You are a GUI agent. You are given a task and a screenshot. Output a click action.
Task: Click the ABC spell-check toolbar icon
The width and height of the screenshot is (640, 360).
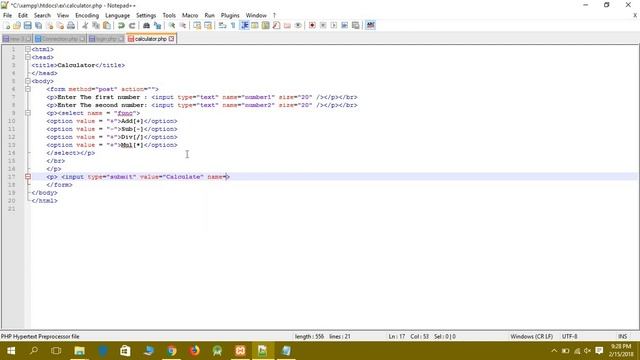click(x=370, y=25)
